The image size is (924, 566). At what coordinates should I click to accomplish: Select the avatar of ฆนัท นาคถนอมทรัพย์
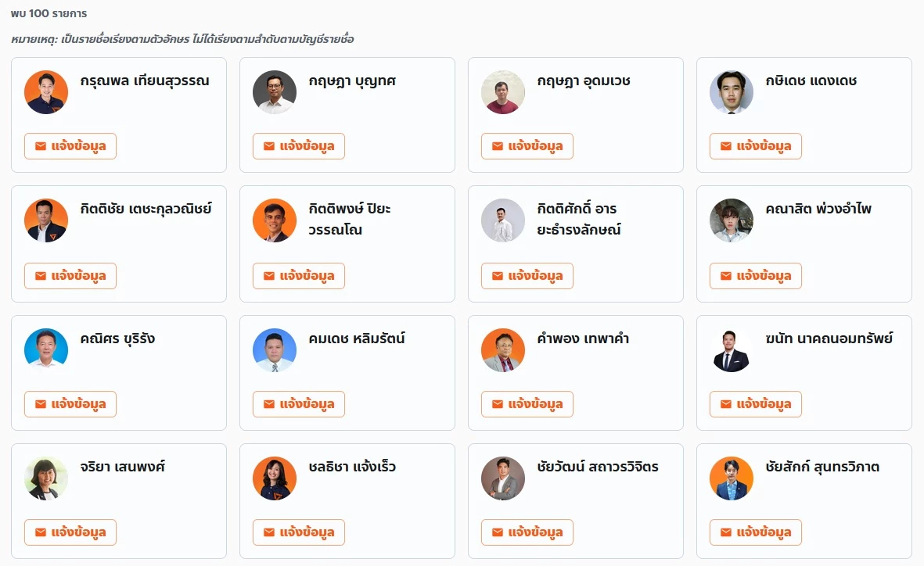[x=732, y=350]
